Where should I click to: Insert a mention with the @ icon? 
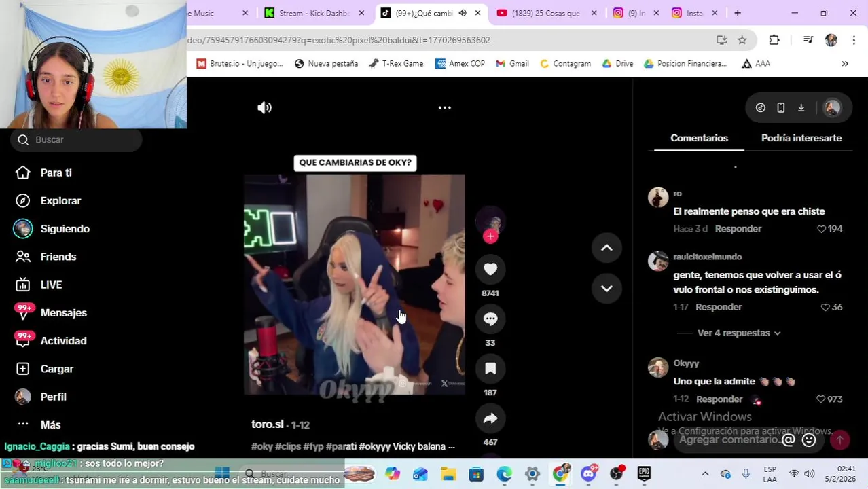coord(789,440)
